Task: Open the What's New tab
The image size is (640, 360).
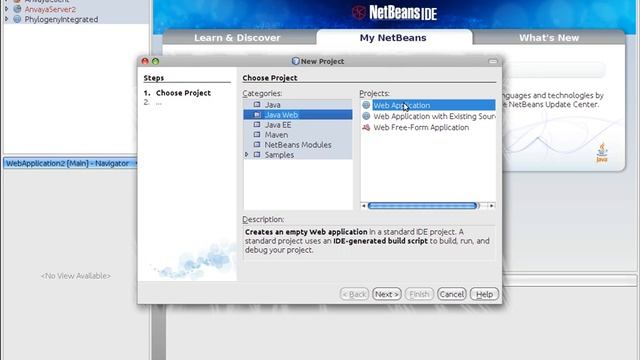Action: 549,38
